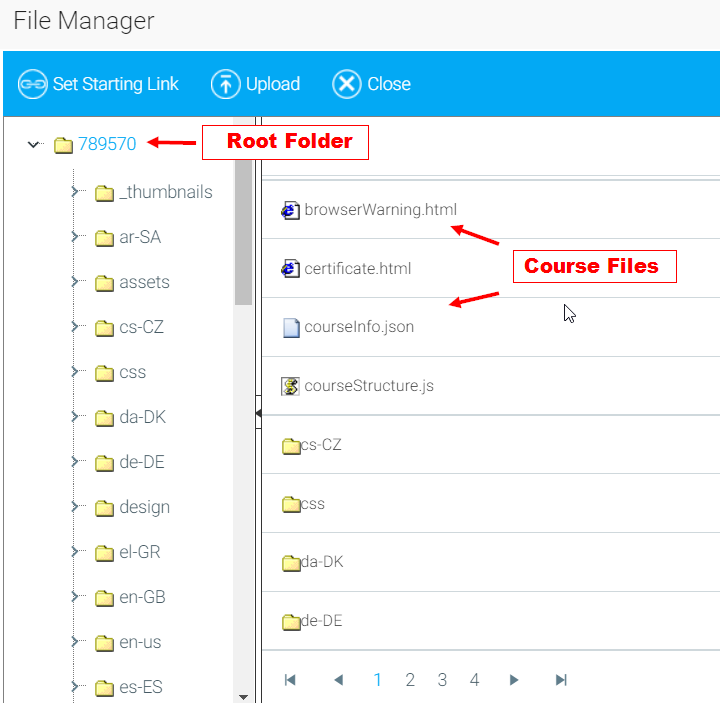
Task: Go to page 2 of file list
Action: tap(410, 680)
